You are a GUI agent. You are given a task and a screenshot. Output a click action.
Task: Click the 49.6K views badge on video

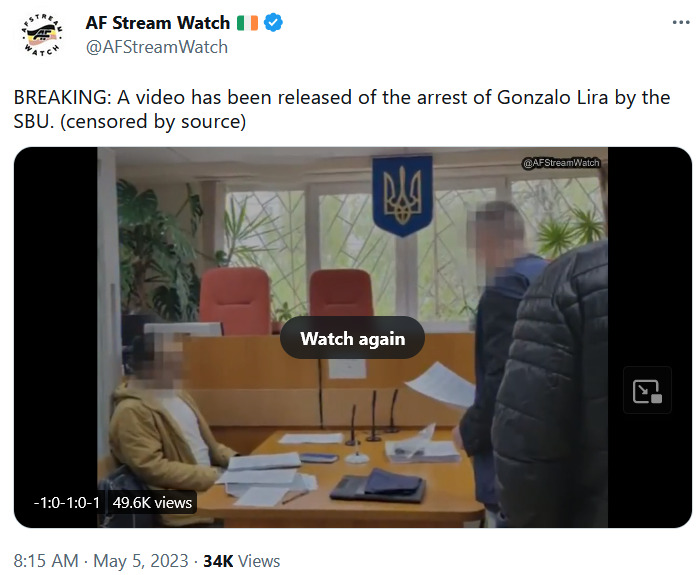(x=152, y=503)
